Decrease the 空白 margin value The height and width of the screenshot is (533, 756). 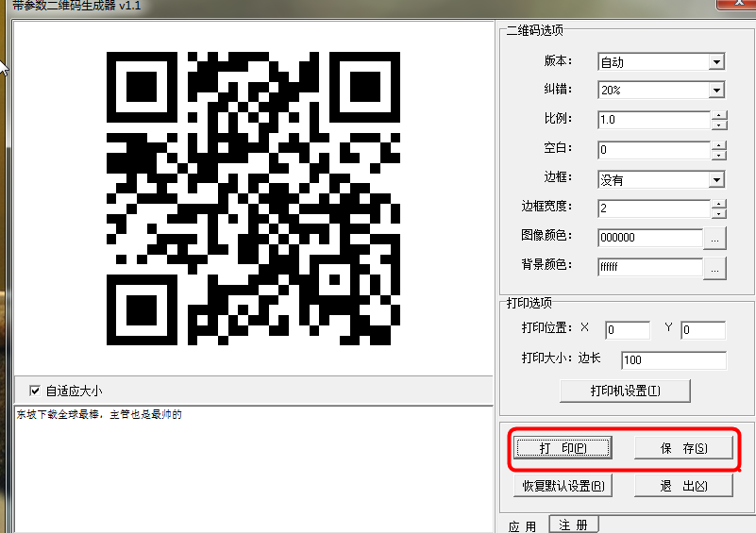point(719,155)
